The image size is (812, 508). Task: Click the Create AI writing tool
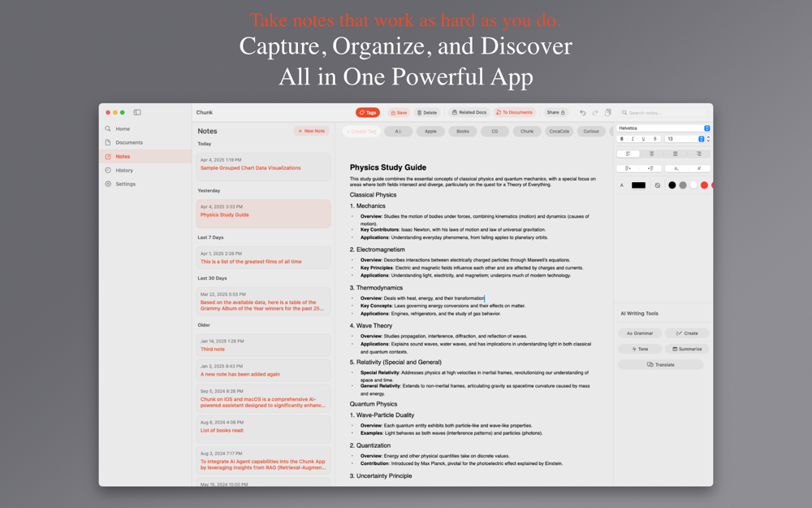pos(687,333)
